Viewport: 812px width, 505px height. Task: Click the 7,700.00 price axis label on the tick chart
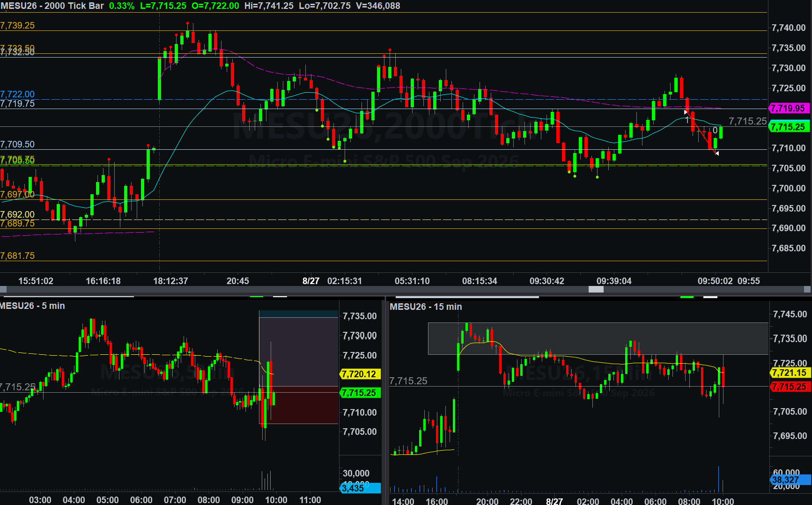789,189
